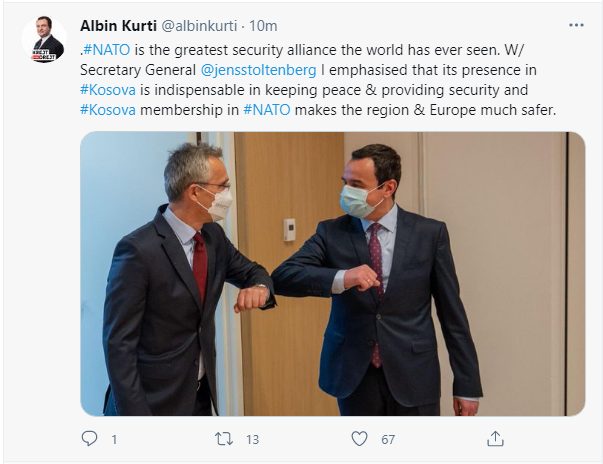The width and height of the screenshot is (603, 464).
Task: Click the #Kosova hashtag before 'is indispensable'
Action: click(x=108, y=90)
